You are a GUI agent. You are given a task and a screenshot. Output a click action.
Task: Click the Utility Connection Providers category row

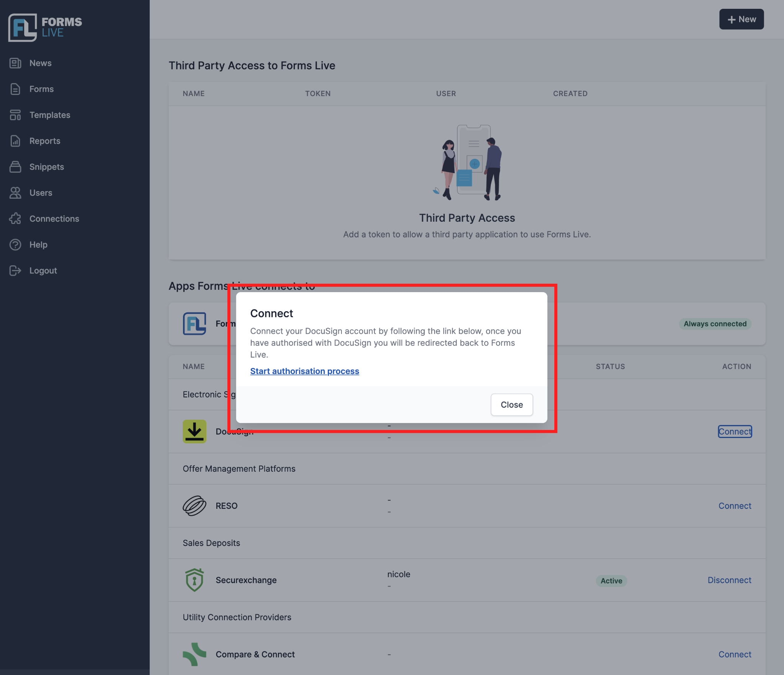pos(467,618)
